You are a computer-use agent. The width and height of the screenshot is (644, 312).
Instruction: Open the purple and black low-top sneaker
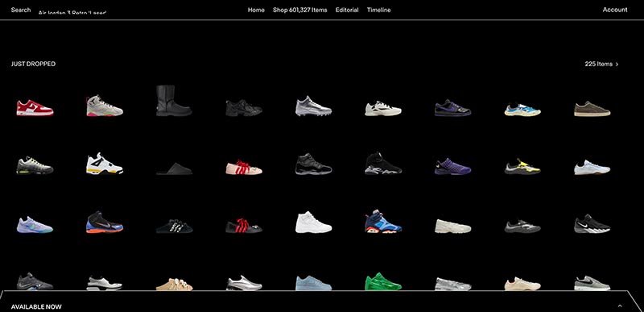point(452,108)
